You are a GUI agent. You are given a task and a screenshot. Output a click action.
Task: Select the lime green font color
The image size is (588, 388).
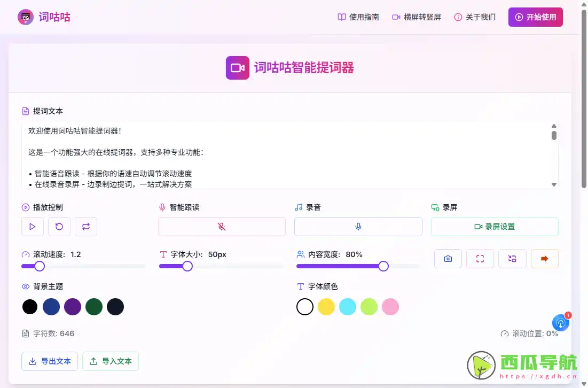(x=369, y=307)
